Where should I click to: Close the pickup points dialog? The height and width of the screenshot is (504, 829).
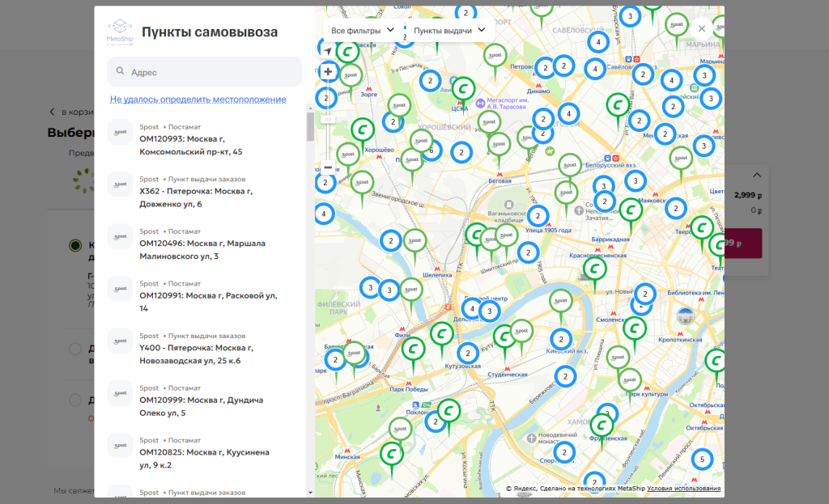(702, 28)
